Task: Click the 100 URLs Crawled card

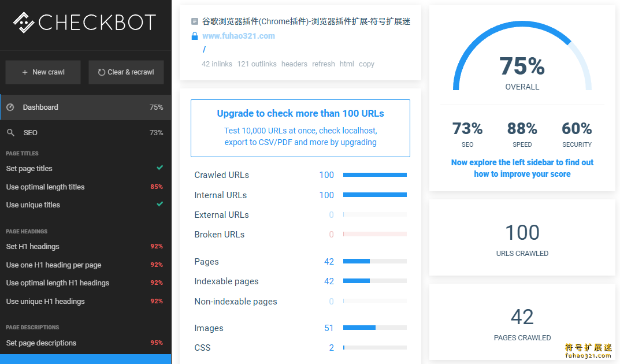Action: [x=522, y=237]
